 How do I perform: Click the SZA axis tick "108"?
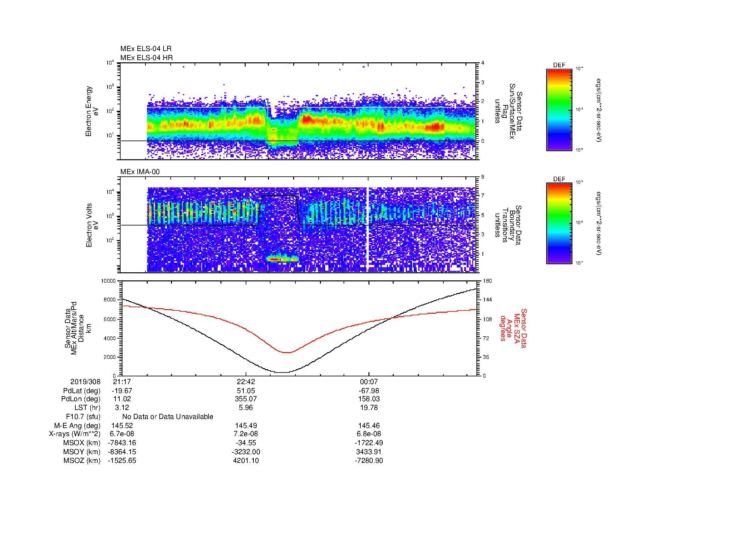487,319
